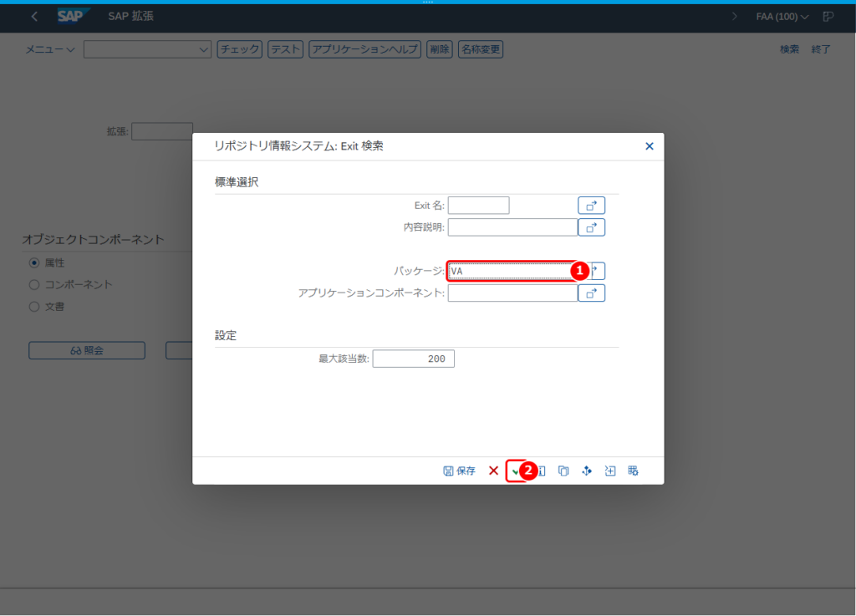The image size is (856, 616).
Task: Select the 文書 radio button
Action: 34,307
